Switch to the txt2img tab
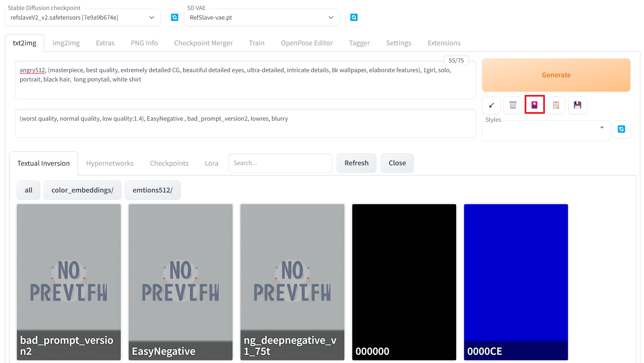This screenshot has height=363, width=644. 25,43
